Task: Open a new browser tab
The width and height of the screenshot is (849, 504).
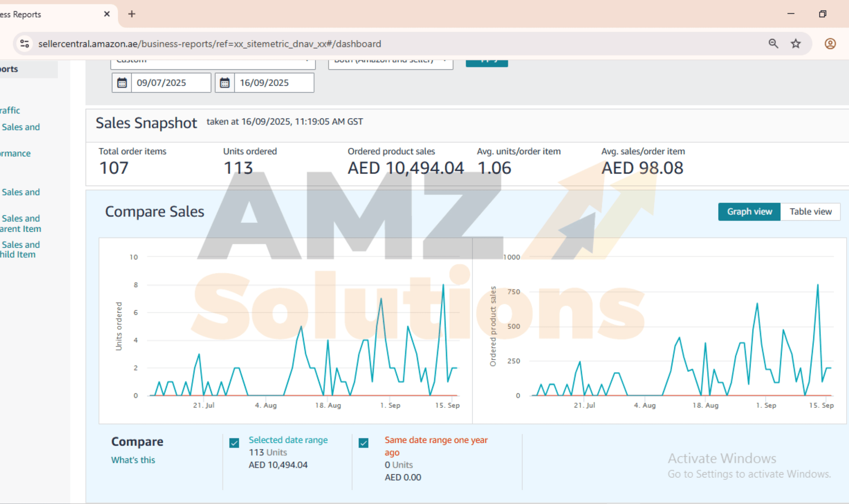Action: click(132, 14)
